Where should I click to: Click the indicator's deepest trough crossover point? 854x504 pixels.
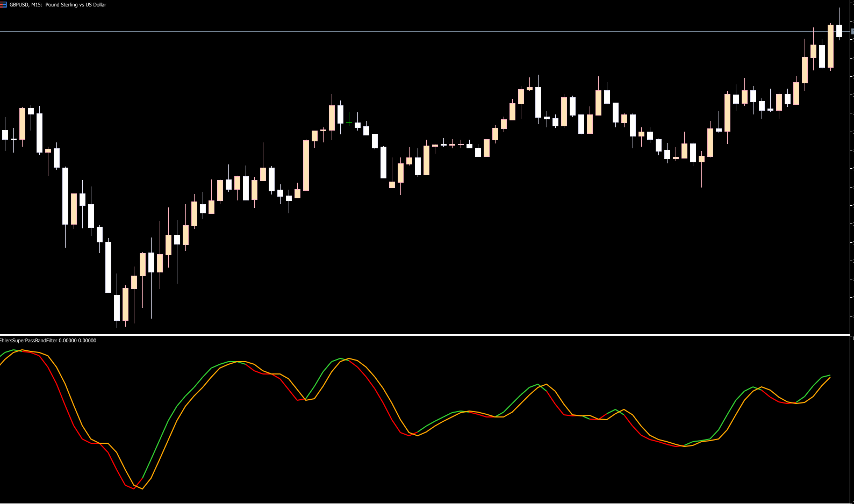[x=137, y=486]
